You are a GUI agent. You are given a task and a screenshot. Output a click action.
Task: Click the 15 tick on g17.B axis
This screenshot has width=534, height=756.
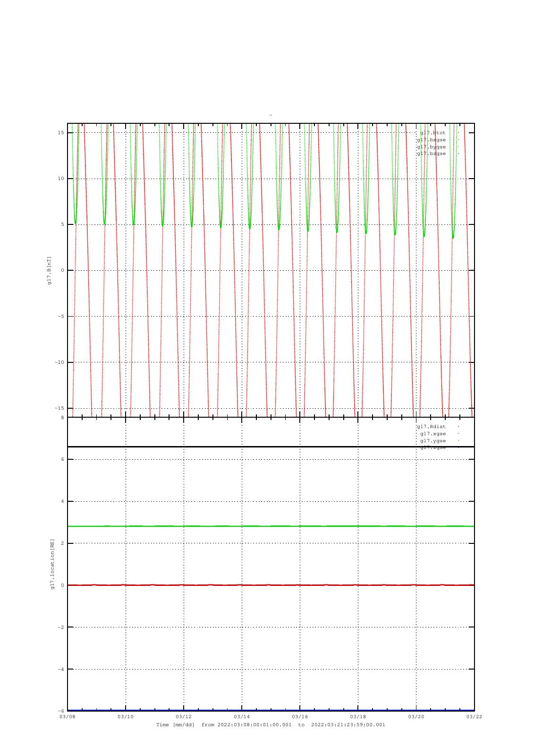click(x=61, y=133)
